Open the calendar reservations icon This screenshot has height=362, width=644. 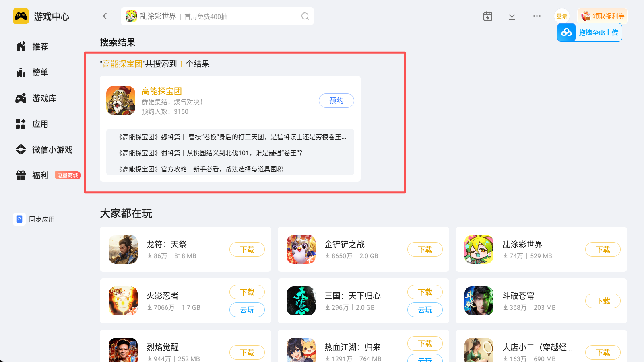click(x=488, y=16)
